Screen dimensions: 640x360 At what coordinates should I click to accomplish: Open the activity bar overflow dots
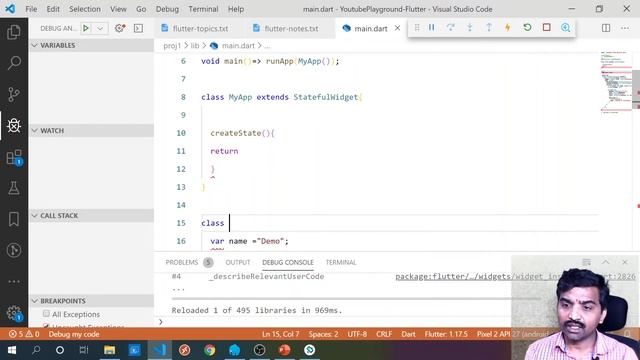pyautogui.click(x=14, y=281)
